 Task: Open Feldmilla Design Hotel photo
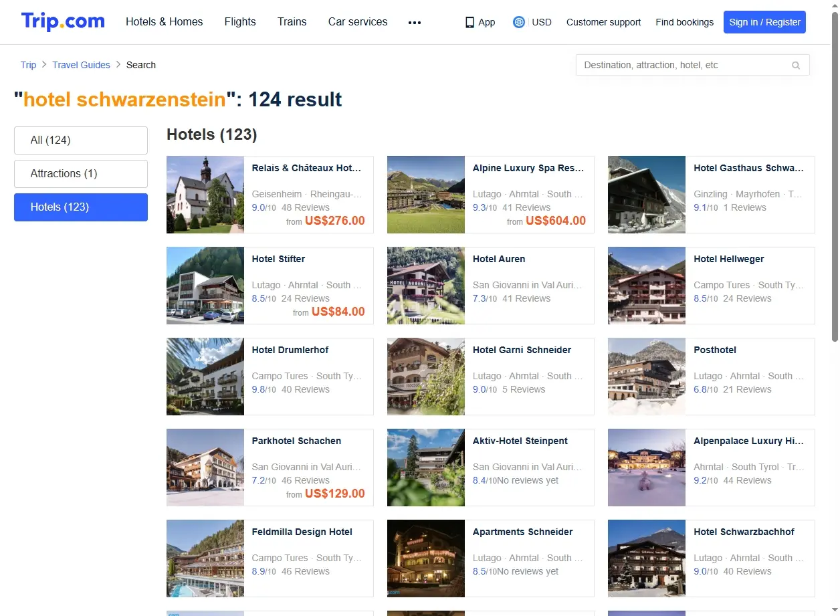205,558
